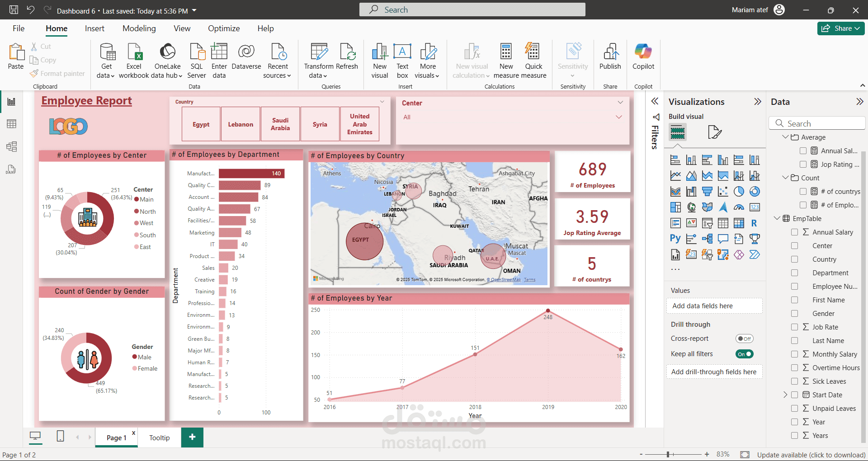Click the Save icon in title bar

point(14,10)
